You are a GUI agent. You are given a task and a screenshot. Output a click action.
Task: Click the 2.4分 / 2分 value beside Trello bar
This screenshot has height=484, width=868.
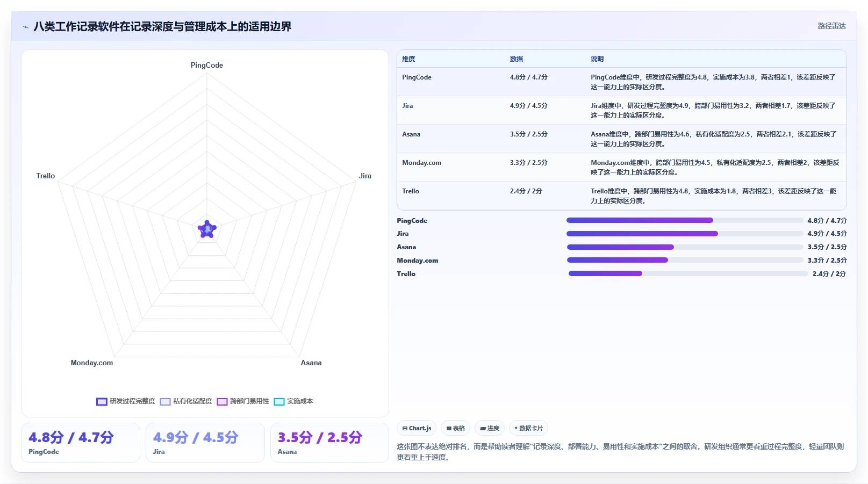(x=829, y=274)
